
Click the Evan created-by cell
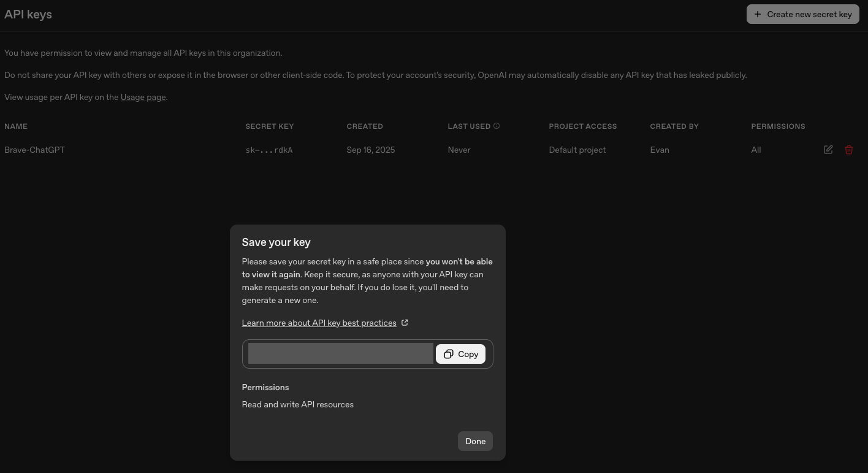point(660,150)
